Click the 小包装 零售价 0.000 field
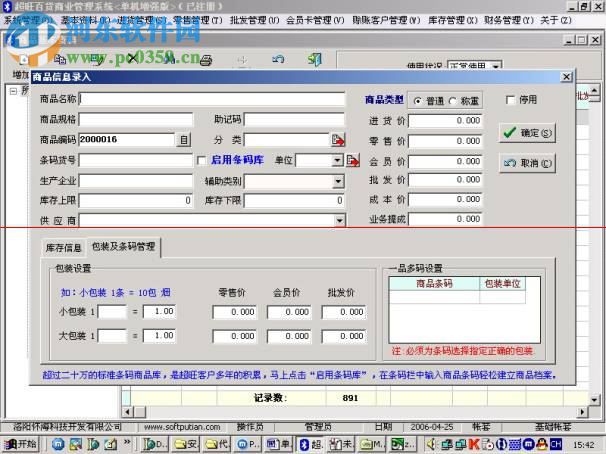This screenshot has width=606, height=454. [x=235, y=312]
